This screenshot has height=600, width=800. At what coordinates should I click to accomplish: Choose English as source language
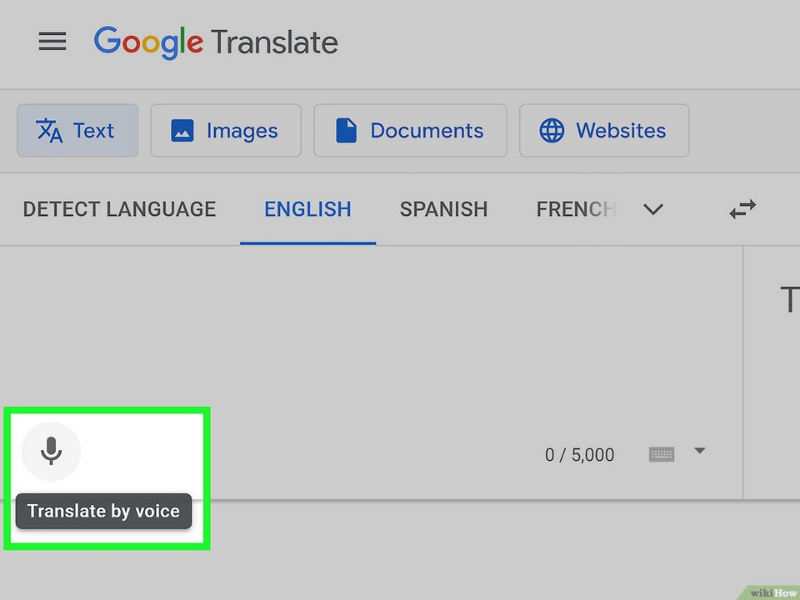(307, 209)
